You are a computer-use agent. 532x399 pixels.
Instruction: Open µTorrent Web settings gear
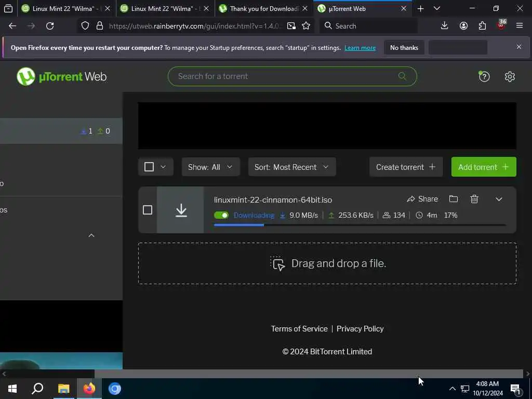[x=510, y=77]
